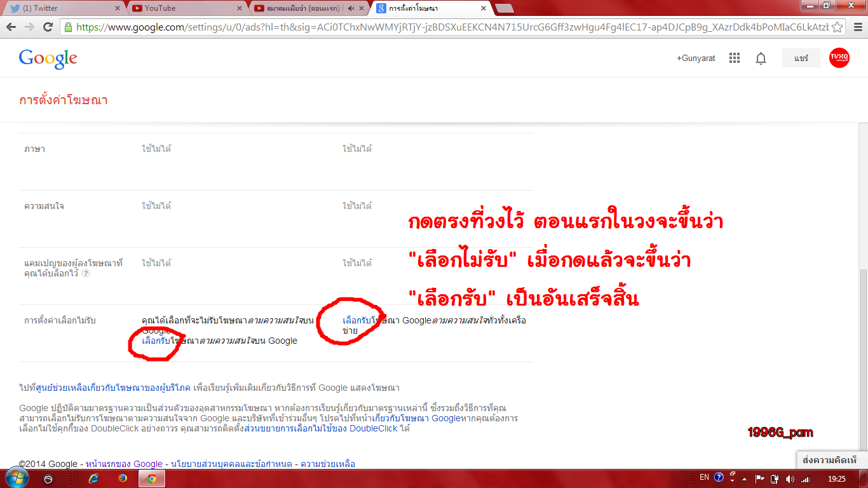Click the ความสนใจ row label
This screenshot has width=868, height=488.
(44, 207)
